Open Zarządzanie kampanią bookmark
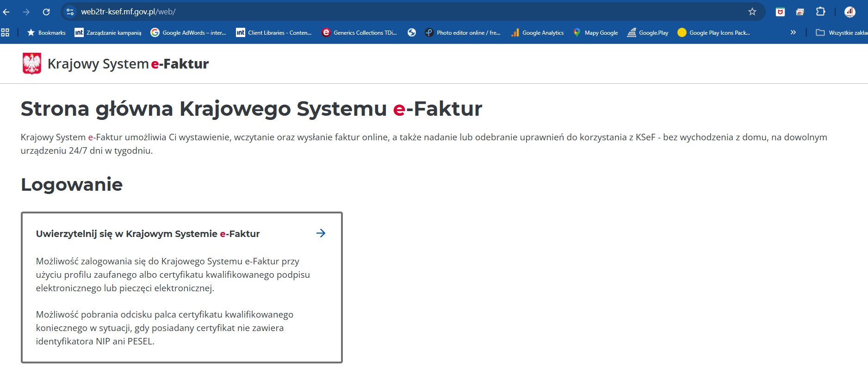This screenshot has height=375, width=868. pos(108,32)
